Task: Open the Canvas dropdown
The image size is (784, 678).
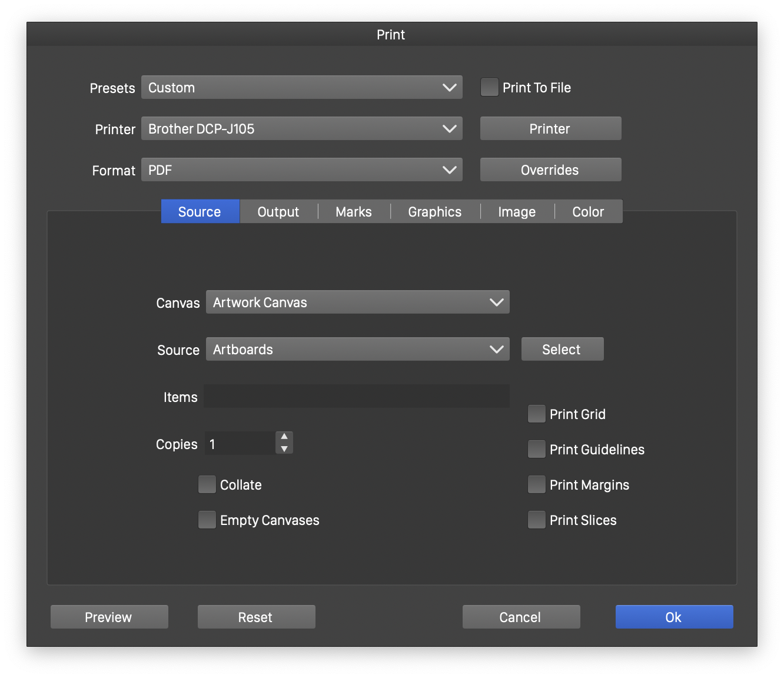Action: [x=357, y=303]
